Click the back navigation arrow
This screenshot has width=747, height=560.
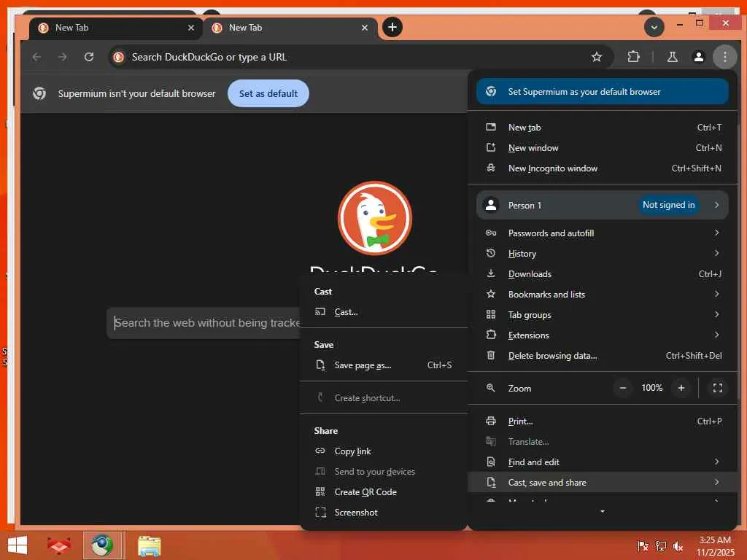tap(36, 57)
